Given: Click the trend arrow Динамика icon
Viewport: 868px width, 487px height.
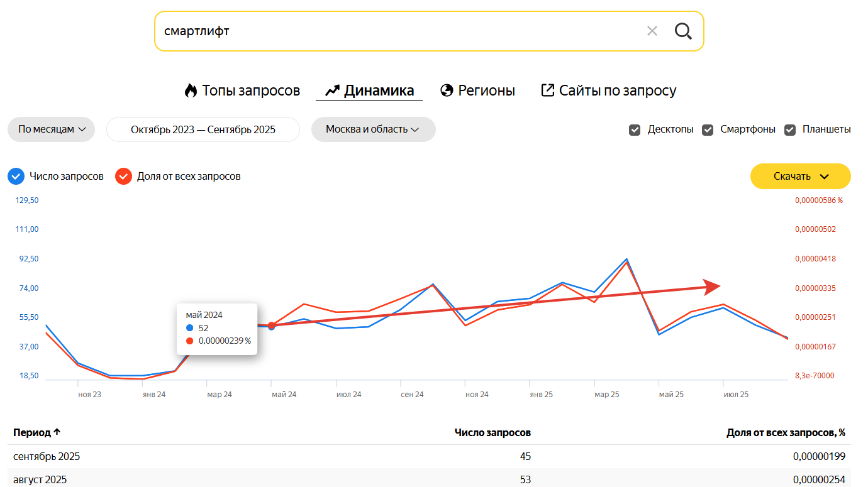Looking at the screenshot, I should tap(332, 90).
